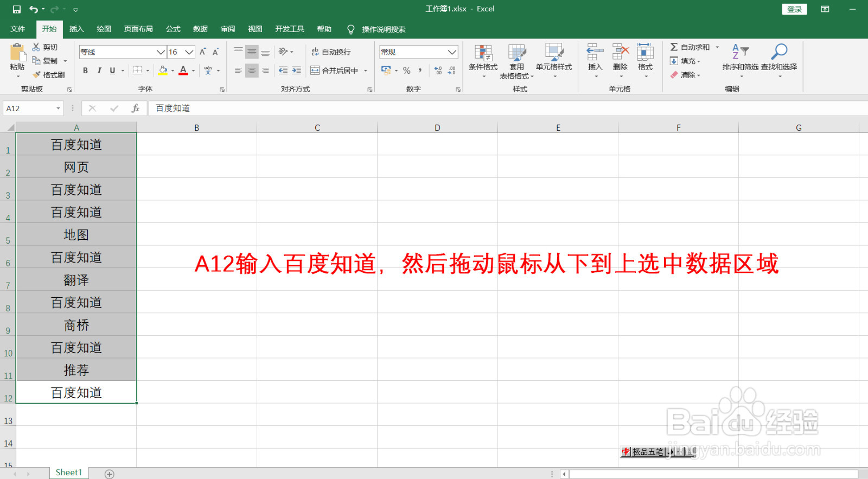Click the Decrease Decimal icon

click(451, 71)
